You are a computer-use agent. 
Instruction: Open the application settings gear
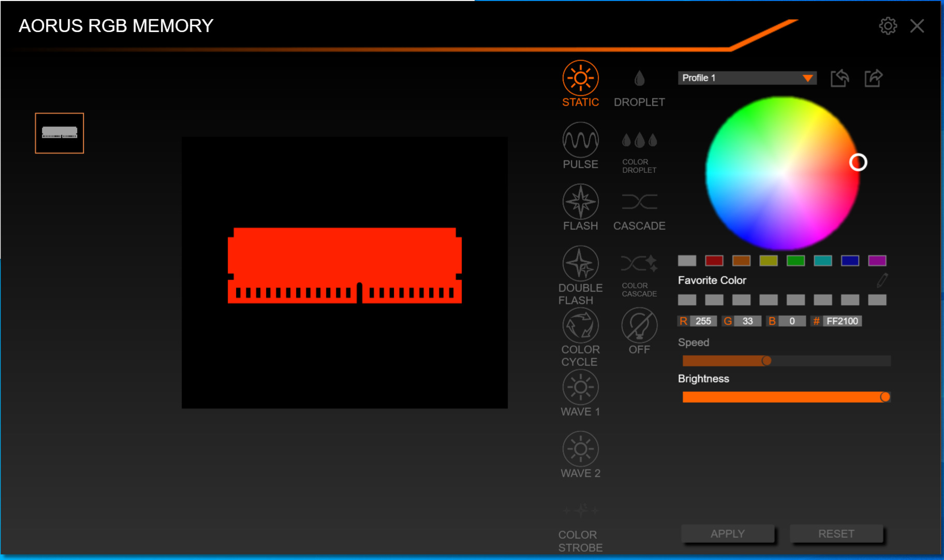click(x=888, y=25)
